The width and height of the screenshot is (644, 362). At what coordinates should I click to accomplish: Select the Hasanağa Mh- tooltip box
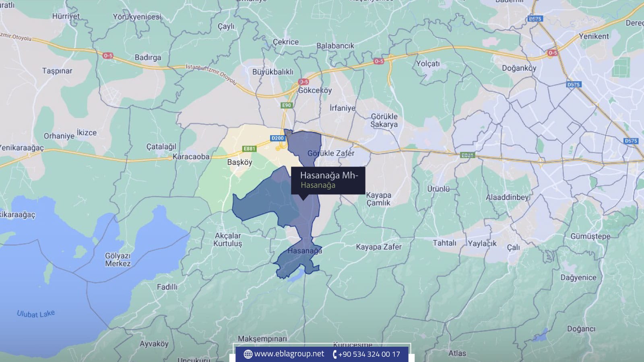[328, 180]
